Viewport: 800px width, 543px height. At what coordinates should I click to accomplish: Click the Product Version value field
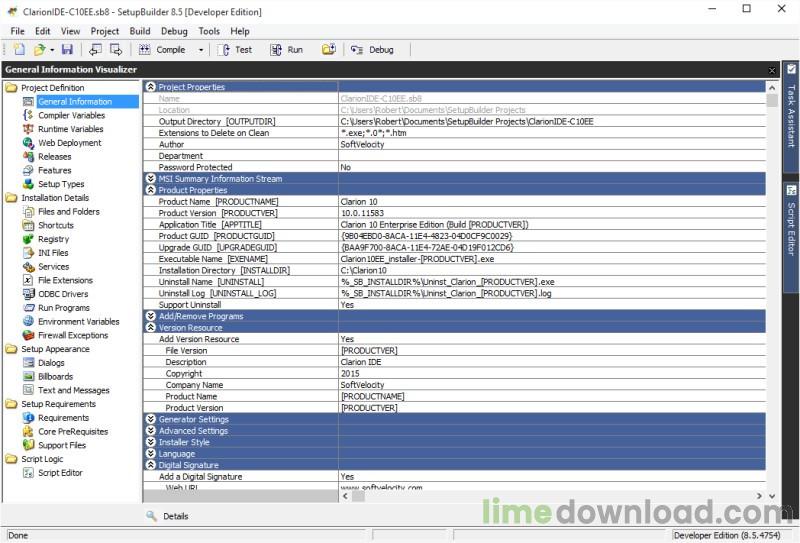point(550,213)
